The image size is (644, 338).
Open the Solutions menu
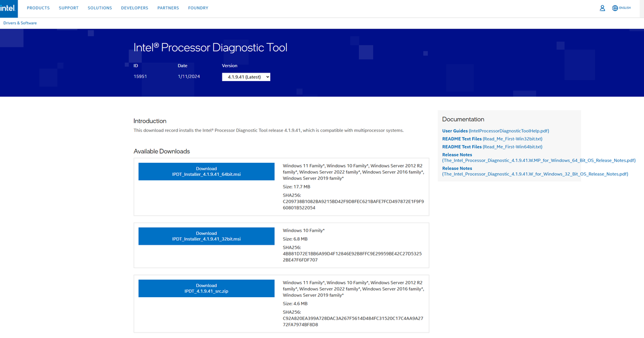(100, 8)
